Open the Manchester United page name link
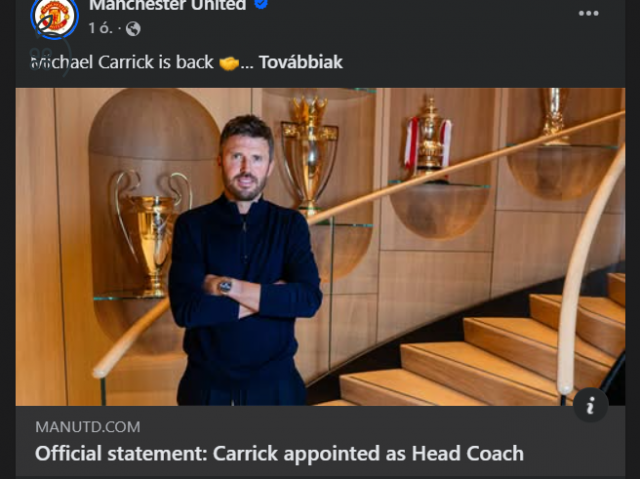640x480 pixels. (x=167, y=5)
